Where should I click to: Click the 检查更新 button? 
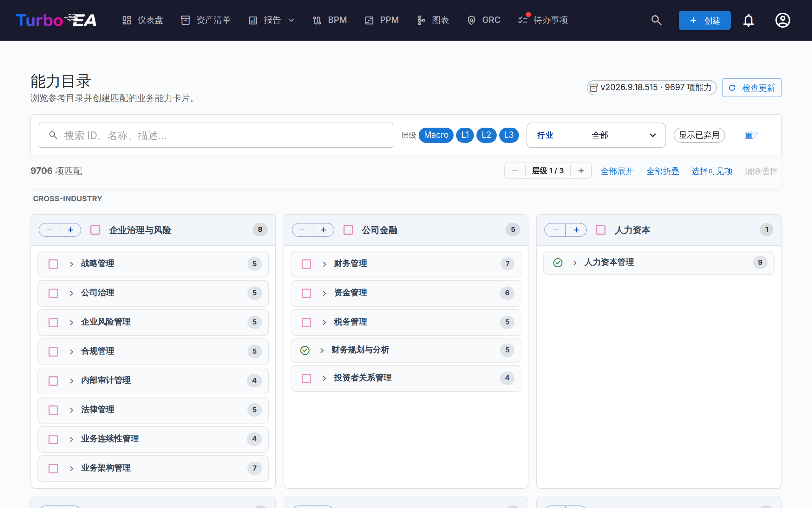click(752, 88)
